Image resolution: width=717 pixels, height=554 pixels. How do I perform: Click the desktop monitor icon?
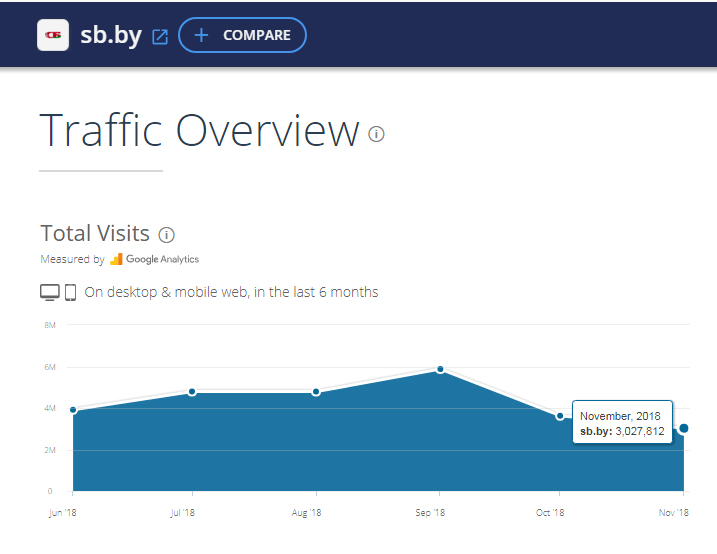(50, 293)
